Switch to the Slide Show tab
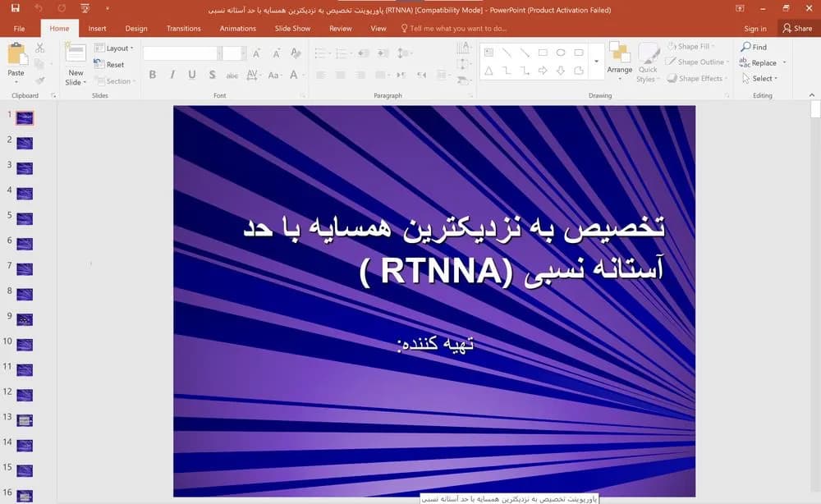This screenshot has height=504, width=821. click(x=292, y=28)
